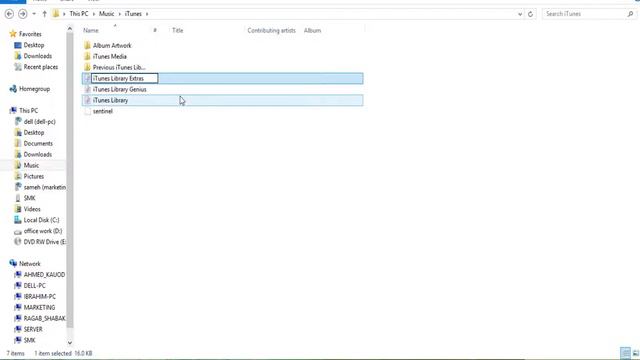
Task: Click the Homegroup icon in sidebar
Action: click(13, 89)
